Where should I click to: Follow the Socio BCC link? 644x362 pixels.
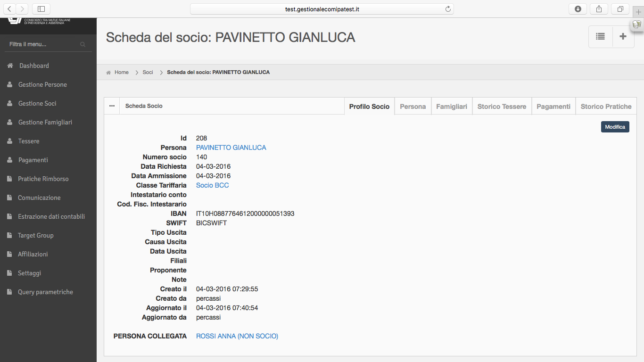pos(213,185)
